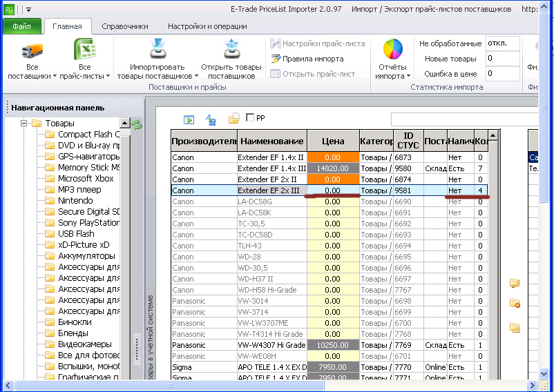The image size is (554, 392).
Task: Click orange price cell of Extender EF 1.4x II
Action: 333,157
